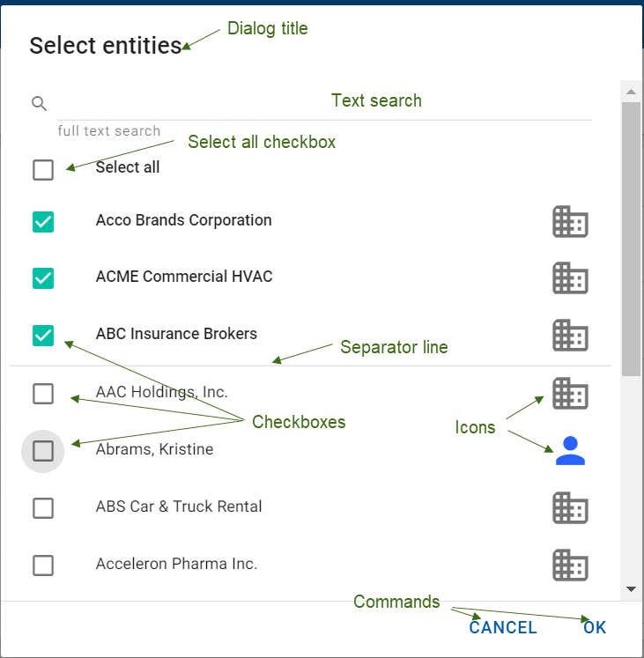Enable the AAC Holdings, Inc. checkbox

(x=43, y=394)
